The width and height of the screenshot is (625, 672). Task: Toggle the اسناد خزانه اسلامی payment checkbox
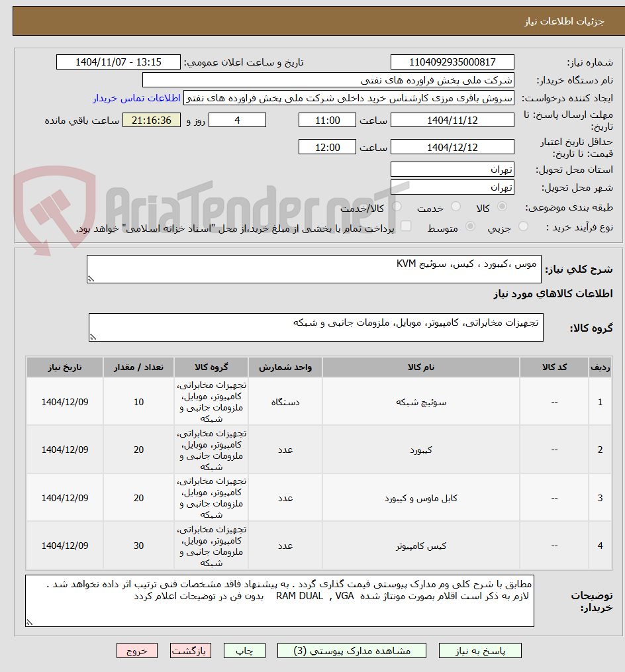pyautogui.click(x=405, y=226)
